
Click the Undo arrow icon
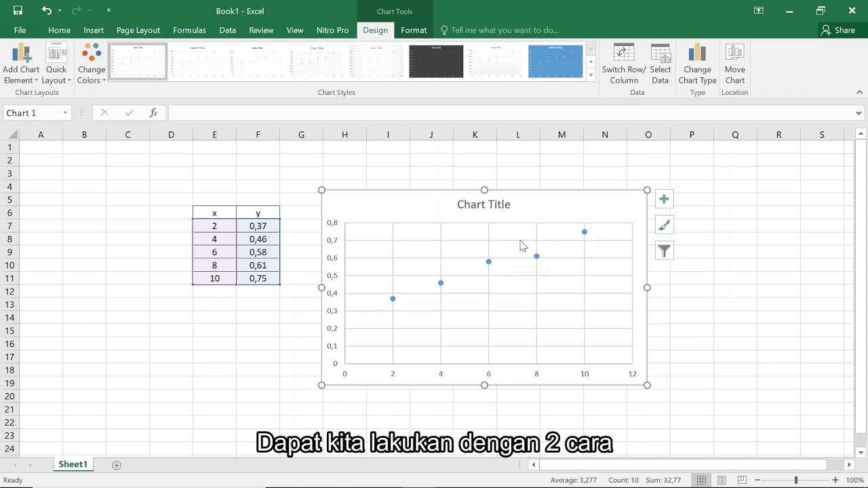(x=46, y=10)
